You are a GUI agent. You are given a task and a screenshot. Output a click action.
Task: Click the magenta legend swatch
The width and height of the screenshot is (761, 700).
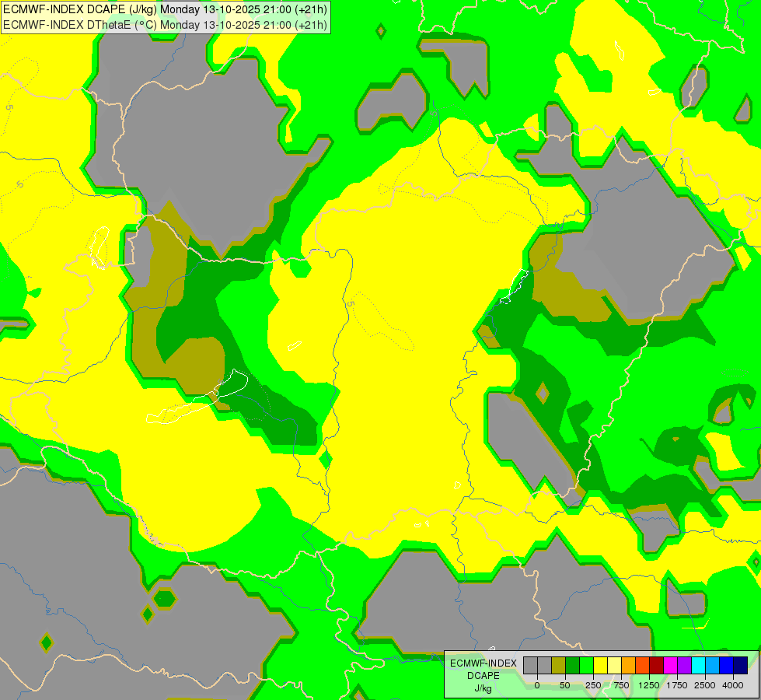point(670,665)
